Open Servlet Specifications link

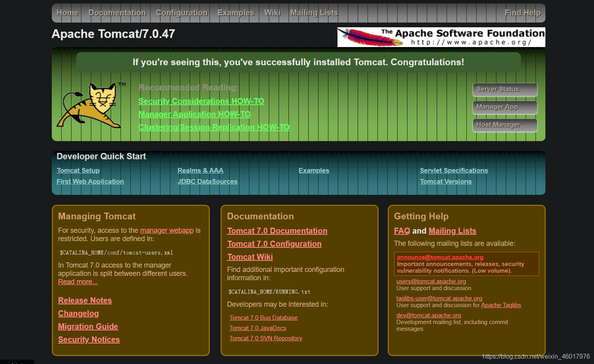click(x=454, y=170)
